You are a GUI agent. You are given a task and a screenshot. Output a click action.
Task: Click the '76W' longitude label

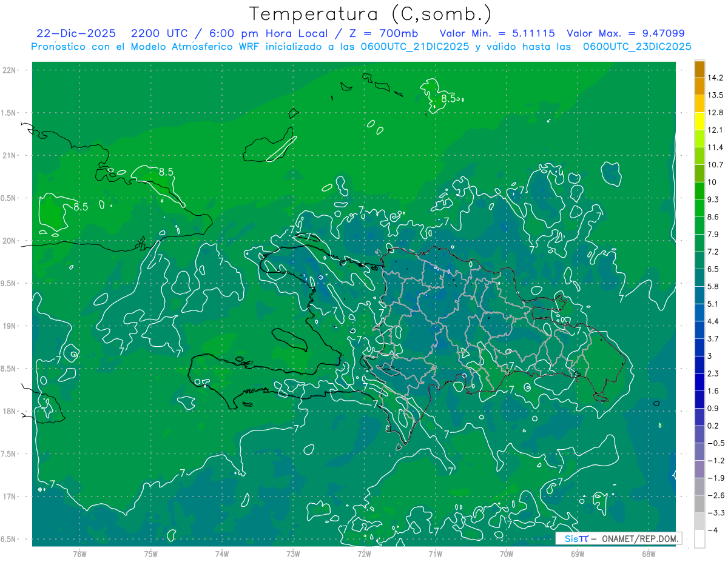pos(79,554)
